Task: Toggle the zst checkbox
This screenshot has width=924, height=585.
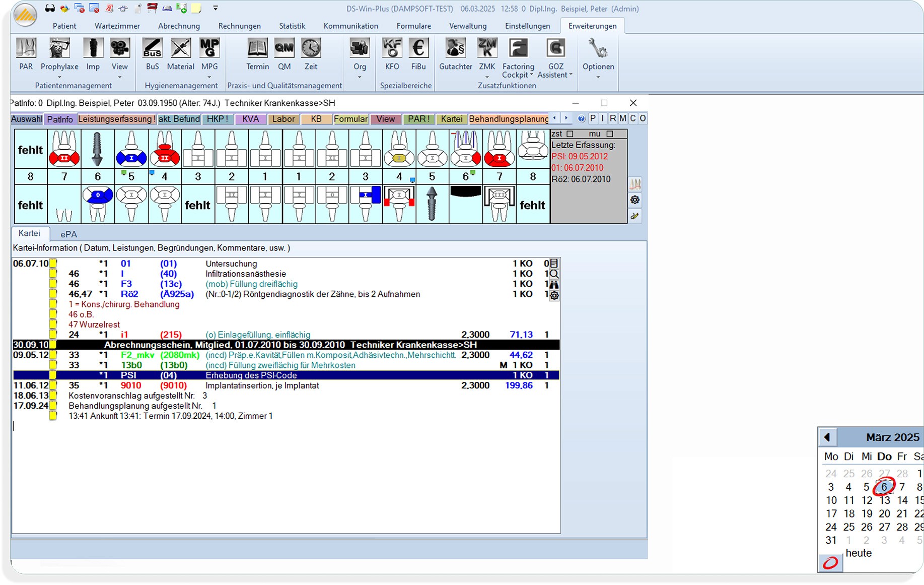Action: (570, 134)
